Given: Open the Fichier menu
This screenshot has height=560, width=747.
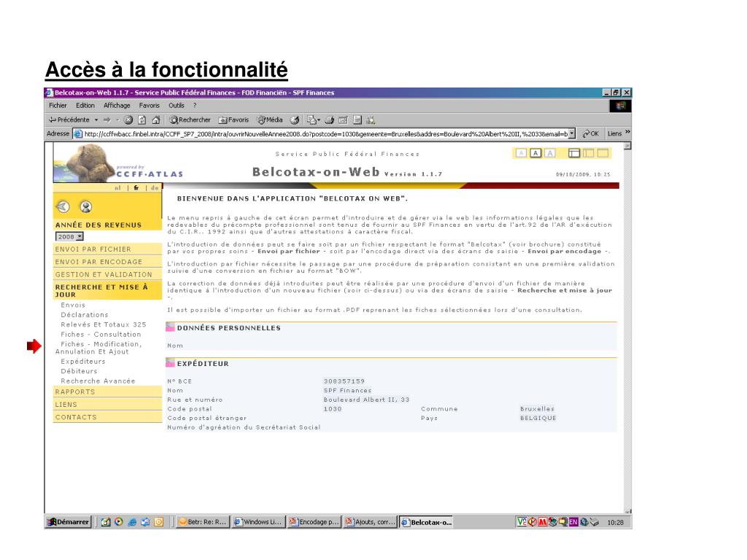Looking at the screenshot, I should coord(58,106).
